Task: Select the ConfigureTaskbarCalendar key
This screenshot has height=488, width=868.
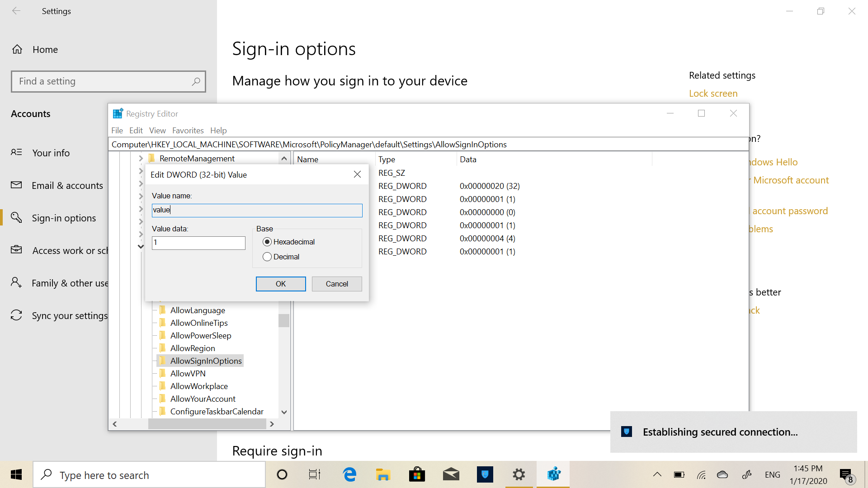Action: (217, 411)
